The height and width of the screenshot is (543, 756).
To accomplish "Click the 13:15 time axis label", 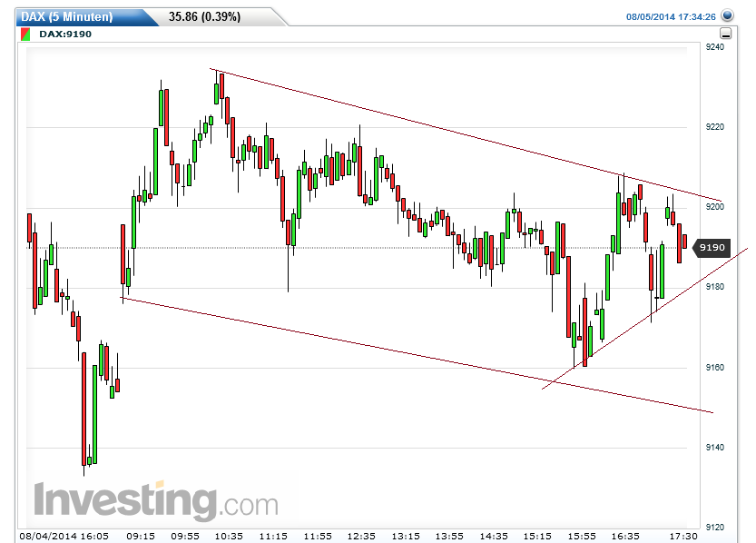I will [406, 537].
